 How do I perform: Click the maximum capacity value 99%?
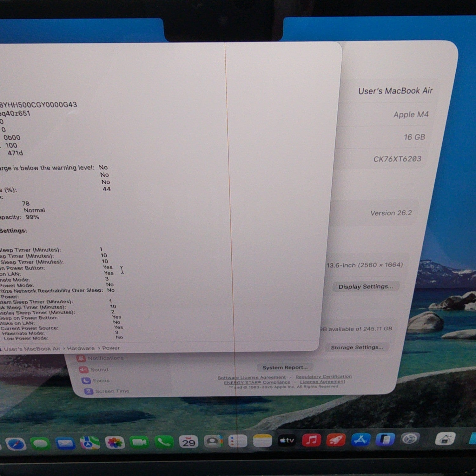(x=32, y=217)
